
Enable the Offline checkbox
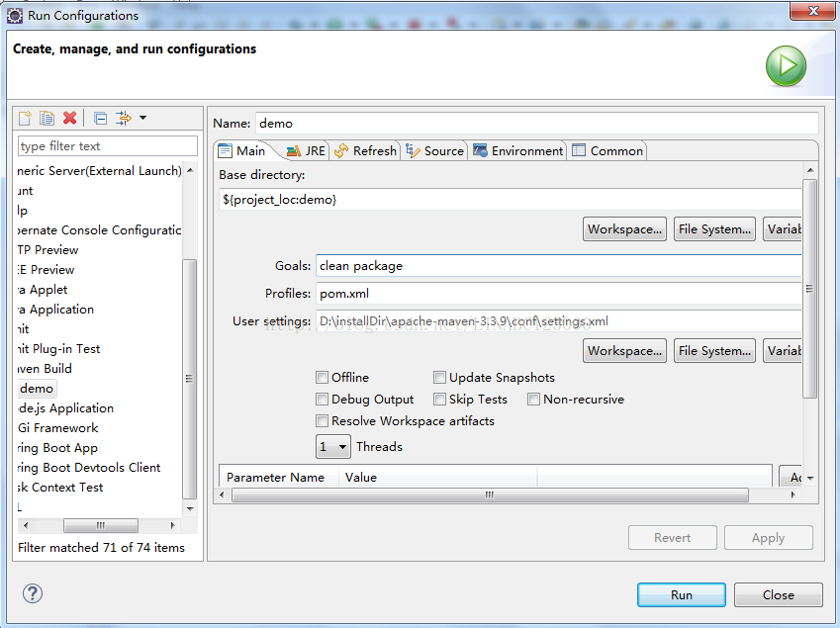click(322, 377)
